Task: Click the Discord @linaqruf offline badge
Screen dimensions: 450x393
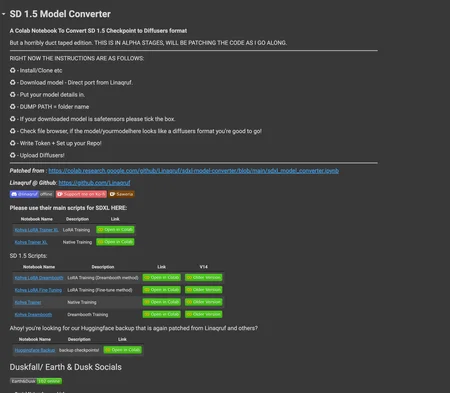Action: pyautogui.click(x=32, y=194)
